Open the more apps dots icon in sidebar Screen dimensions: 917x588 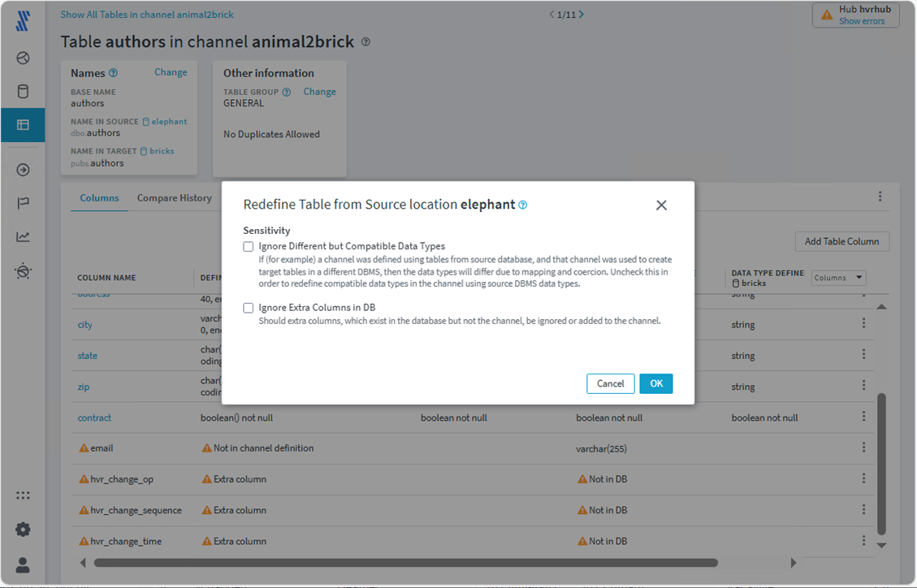[x=23, y=495]
